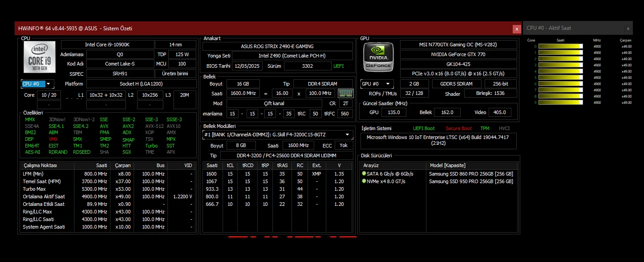The width and height of the screenshot is (644, 262).
Task: Click the NVIDIA GeForce GTX 770 field
Action: coord(458,54)
